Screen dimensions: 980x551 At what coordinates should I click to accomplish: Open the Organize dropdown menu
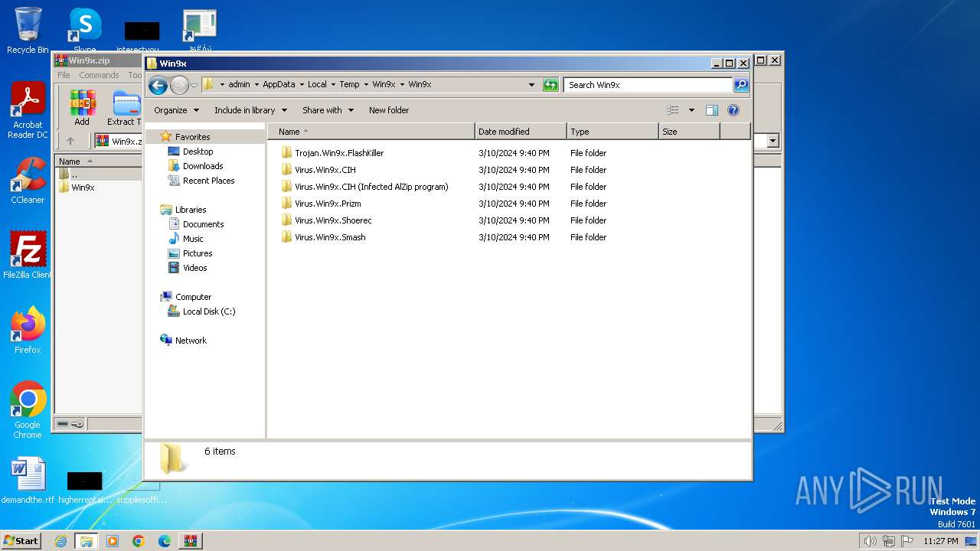[x=176, y=110]
